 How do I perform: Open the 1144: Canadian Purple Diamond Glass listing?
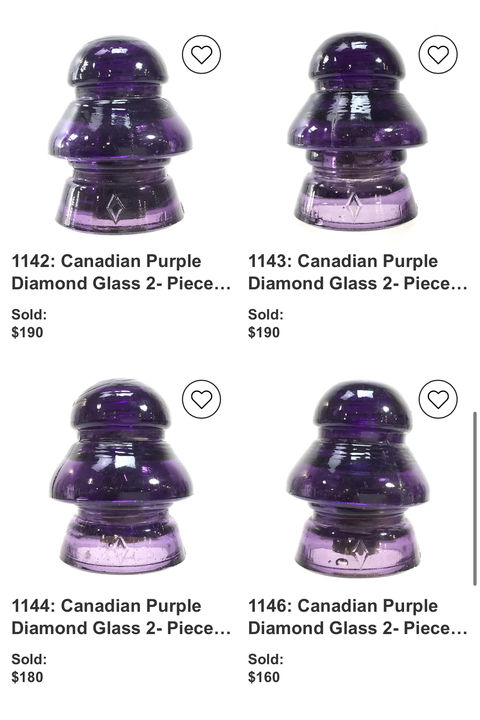(x=121, y=617)
